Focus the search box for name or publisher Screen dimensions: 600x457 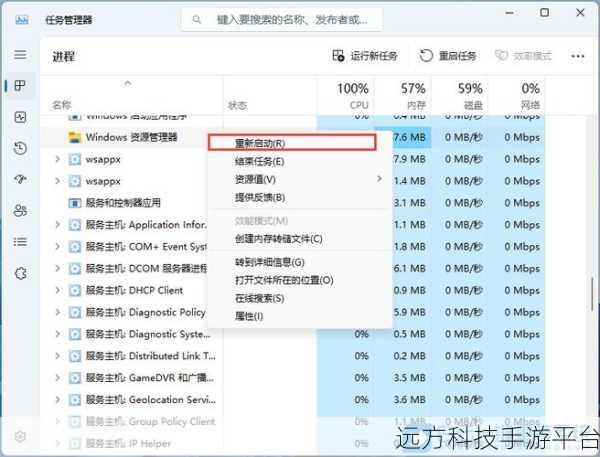[x=282, y=19]
